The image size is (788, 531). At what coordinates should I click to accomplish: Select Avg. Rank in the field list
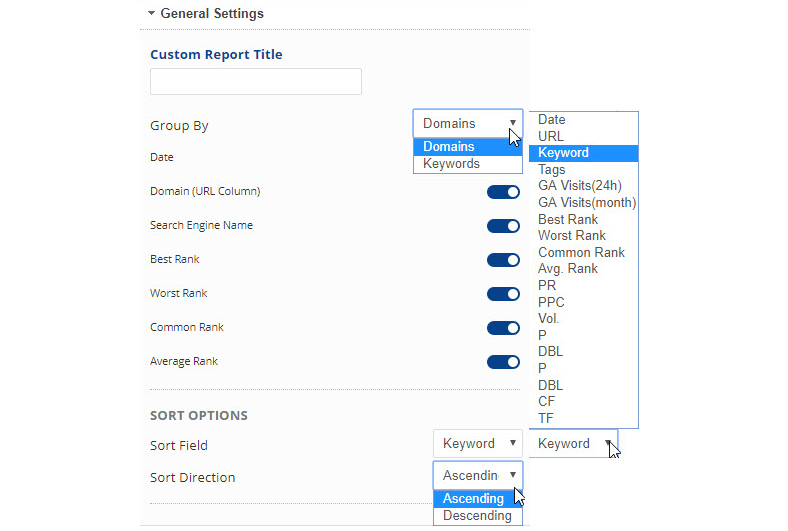tap(568, 268)
